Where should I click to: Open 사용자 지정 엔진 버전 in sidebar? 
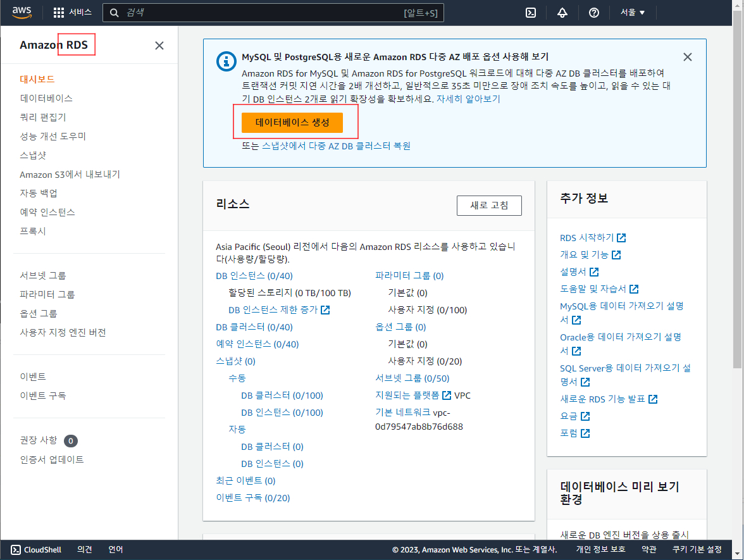63,332
